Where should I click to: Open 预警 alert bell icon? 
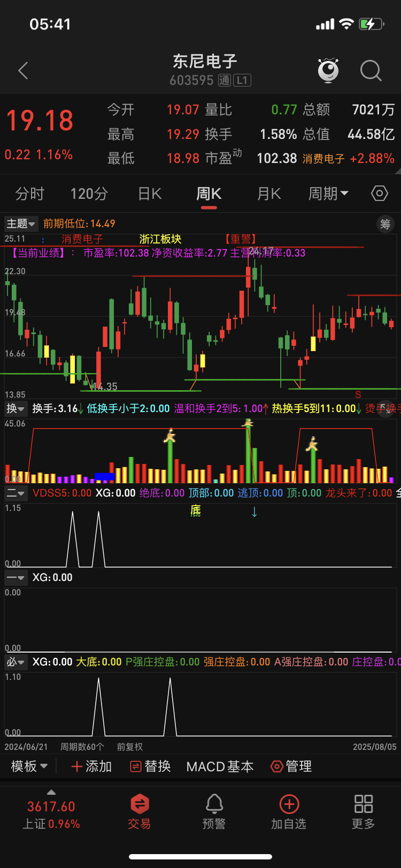(214, 811)
